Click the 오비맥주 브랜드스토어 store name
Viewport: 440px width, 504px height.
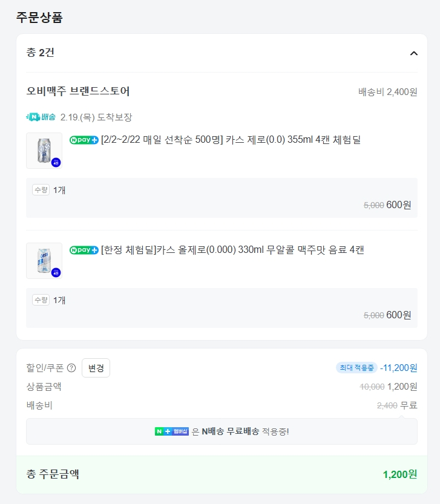coord(78,91)
